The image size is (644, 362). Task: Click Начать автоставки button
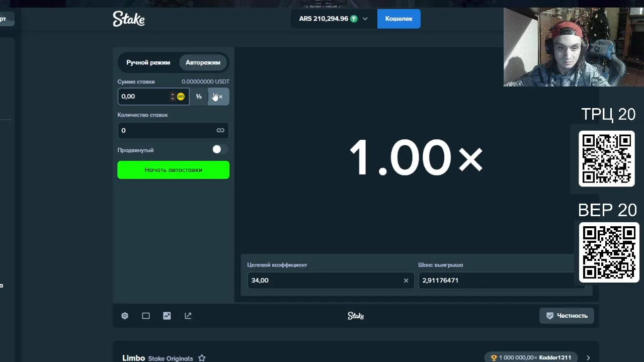click(173, 170)
